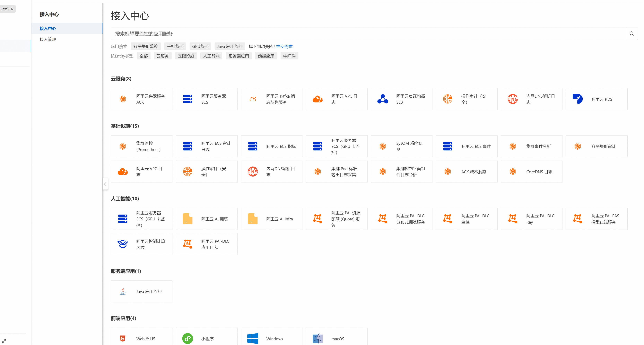Open 阿里云服务器 ECS（GPU 卡监控） card in 基础设施
The image size is (644, 345).
[x=336, y=146]
